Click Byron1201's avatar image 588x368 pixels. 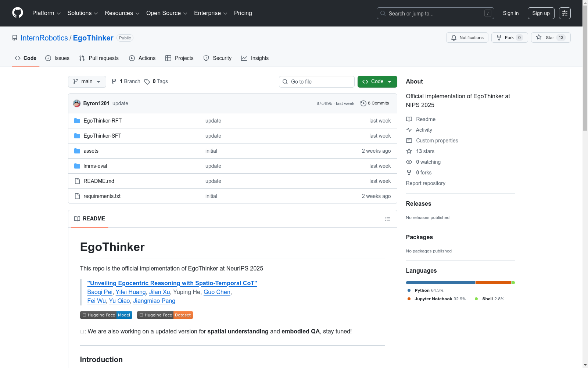pos(77,103)
